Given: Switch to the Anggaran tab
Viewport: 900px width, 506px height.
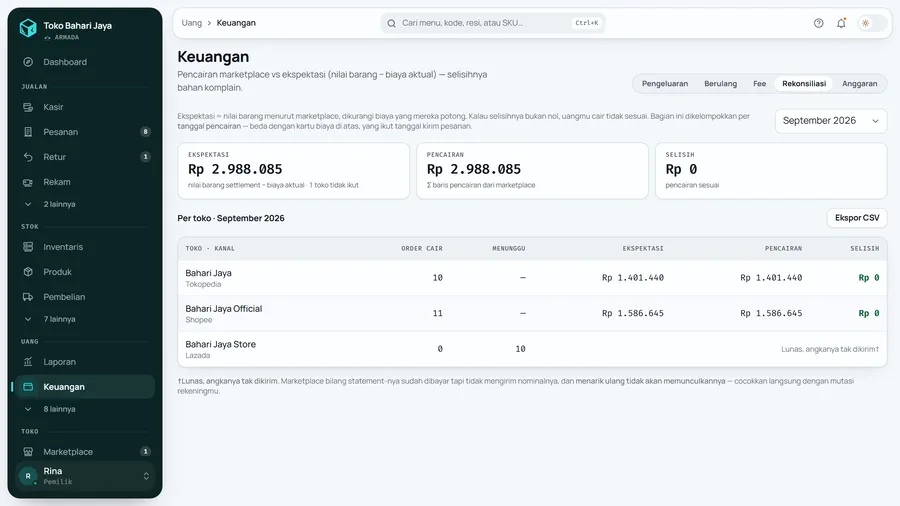Looking at the screenshot, I should (859, 84).
